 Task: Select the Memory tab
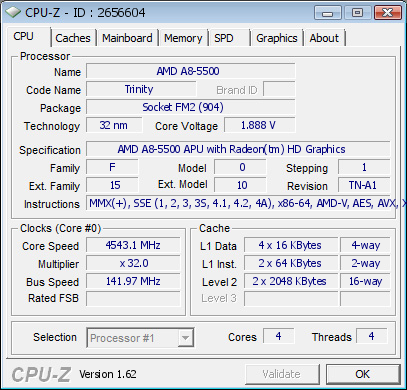point(183,38)
